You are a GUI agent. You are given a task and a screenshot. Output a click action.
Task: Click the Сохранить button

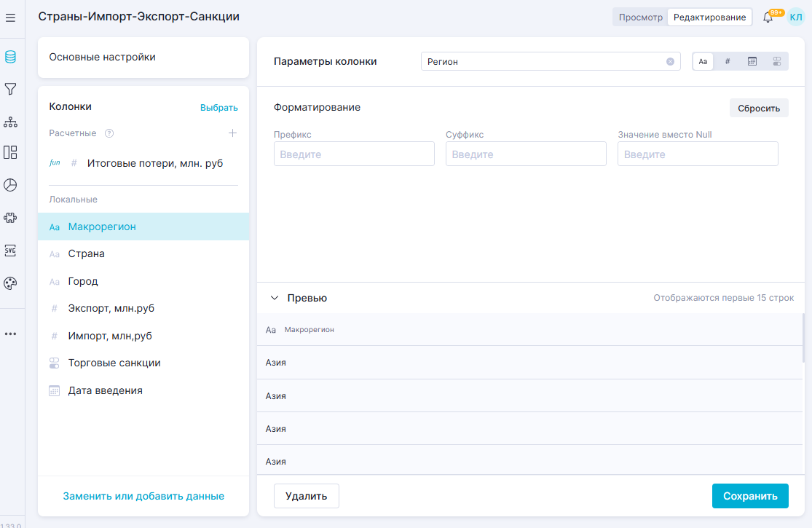pos(750,496)
